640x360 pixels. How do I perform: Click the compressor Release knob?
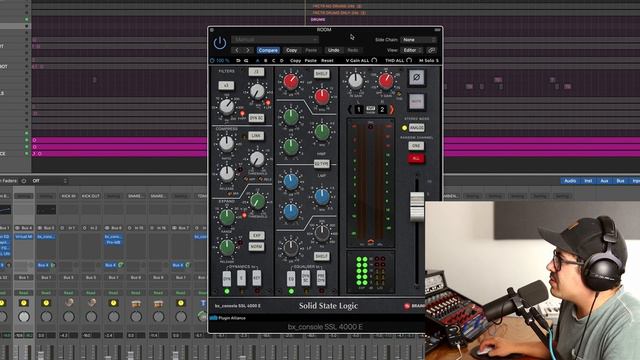pos(226,173)
